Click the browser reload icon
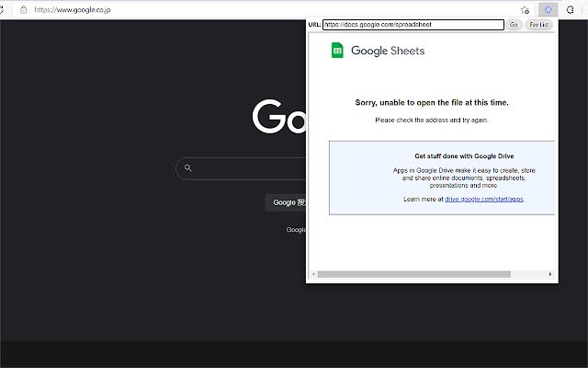Screen dimensions: 588x368 click(x=1, y=10)
